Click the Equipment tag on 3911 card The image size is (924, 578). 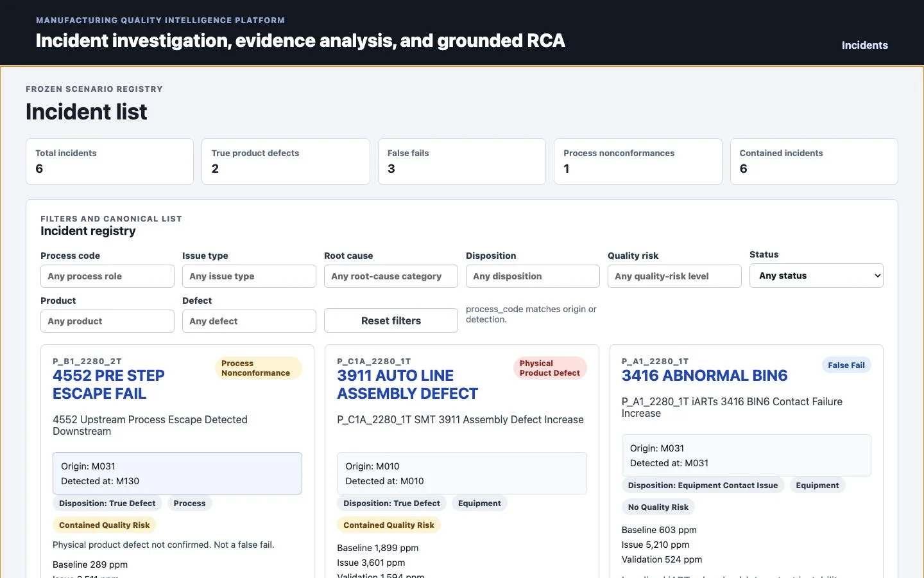click(479, 504)
